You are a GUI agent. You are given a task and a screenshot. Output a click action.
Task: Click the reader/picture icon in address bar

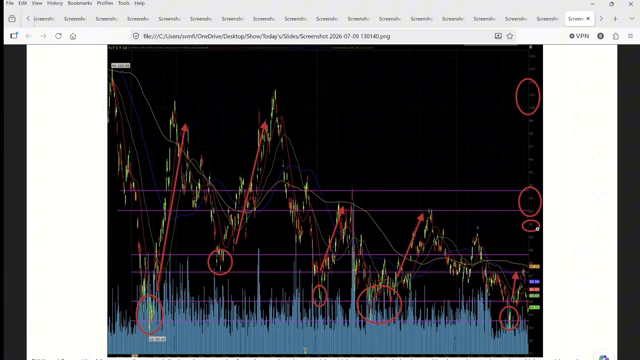tap(498, 36)
